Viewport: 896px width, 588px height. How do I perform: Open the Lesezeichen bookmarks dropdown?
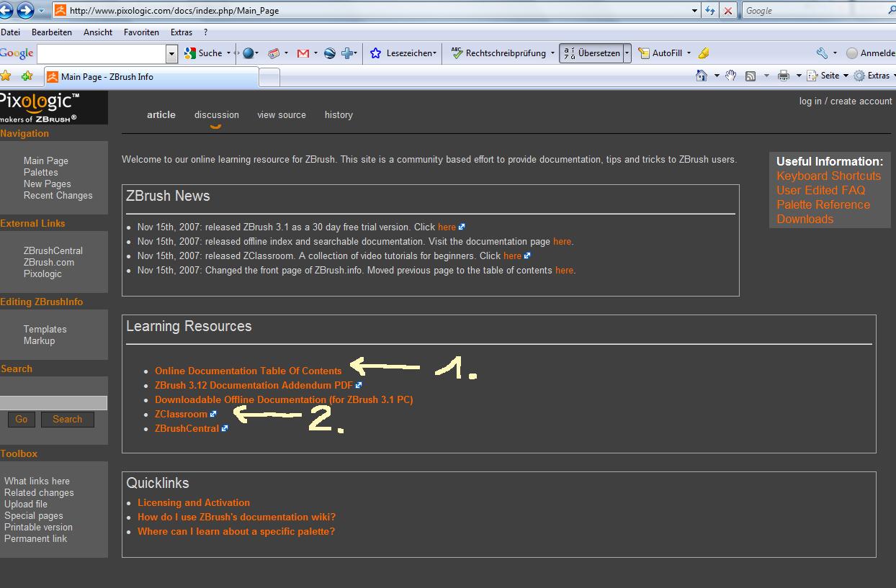434,53
